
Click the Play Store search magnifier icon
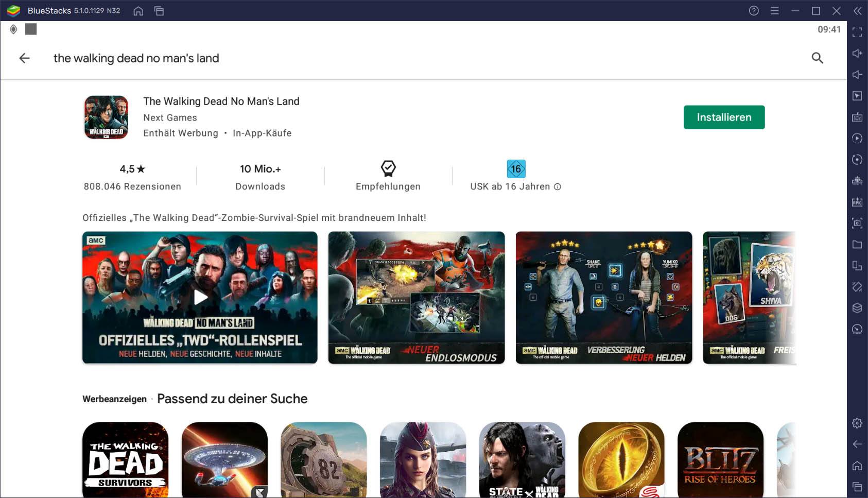point(817,58)
